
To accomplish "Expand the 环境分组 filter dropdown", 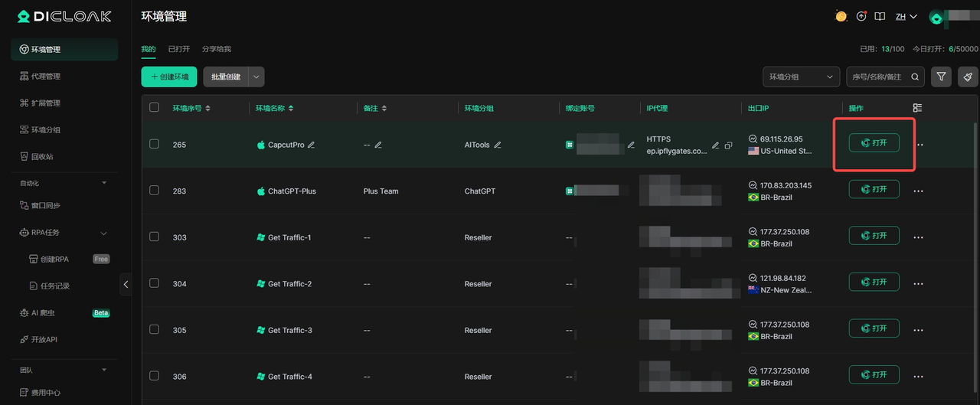I will coord(801,77).
